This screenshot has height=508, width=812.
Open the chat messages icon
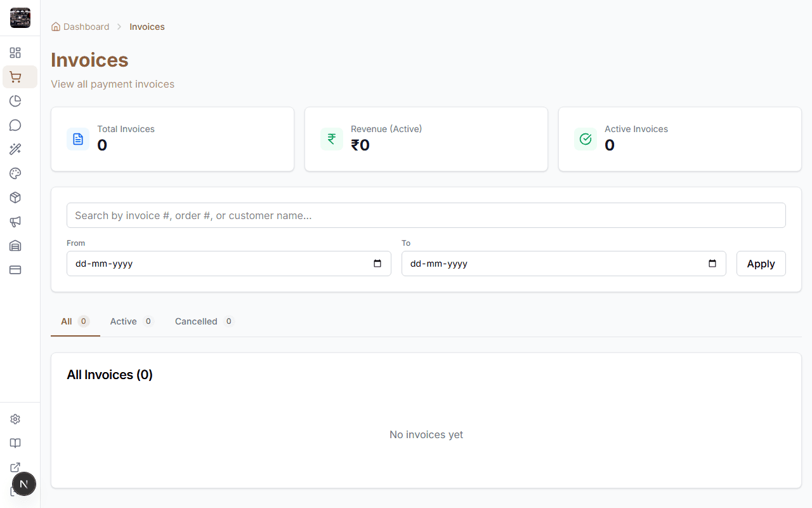point(15,125)
